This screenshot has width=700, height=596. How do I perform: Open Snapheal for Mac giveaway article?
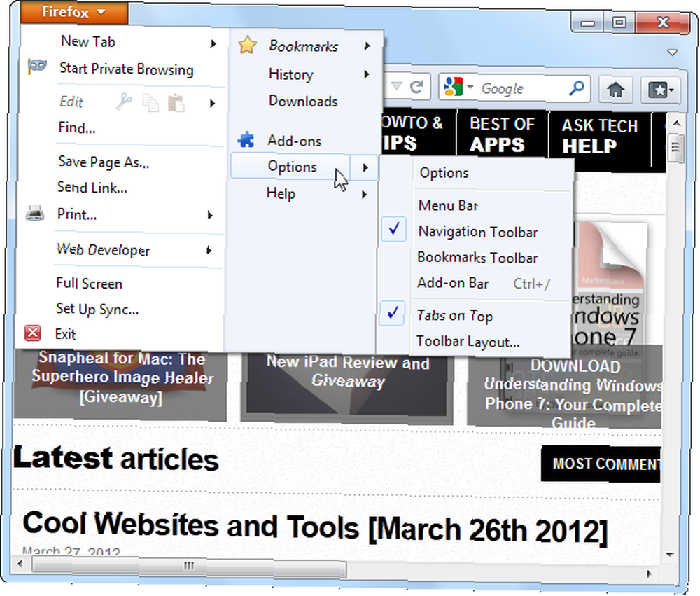121,377
